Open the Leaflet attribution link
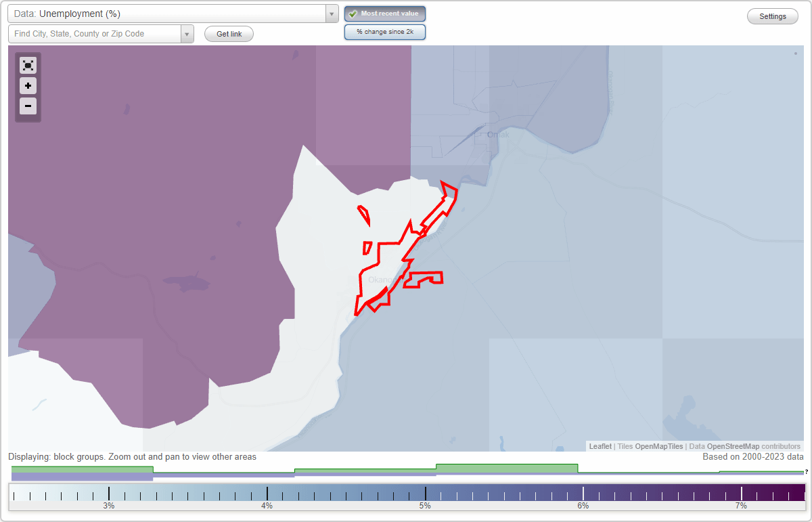Viewport: 812px width, 522px height. [600, 446]
